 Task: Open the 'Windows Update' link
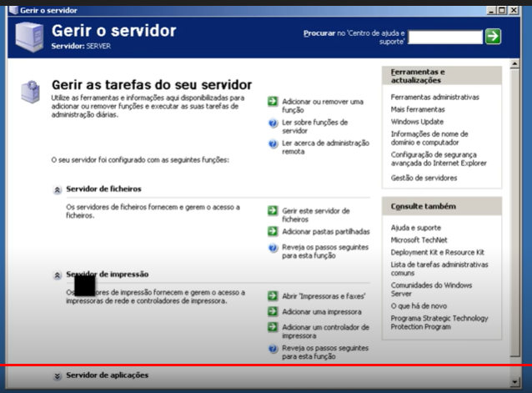[x=417, y=121]
